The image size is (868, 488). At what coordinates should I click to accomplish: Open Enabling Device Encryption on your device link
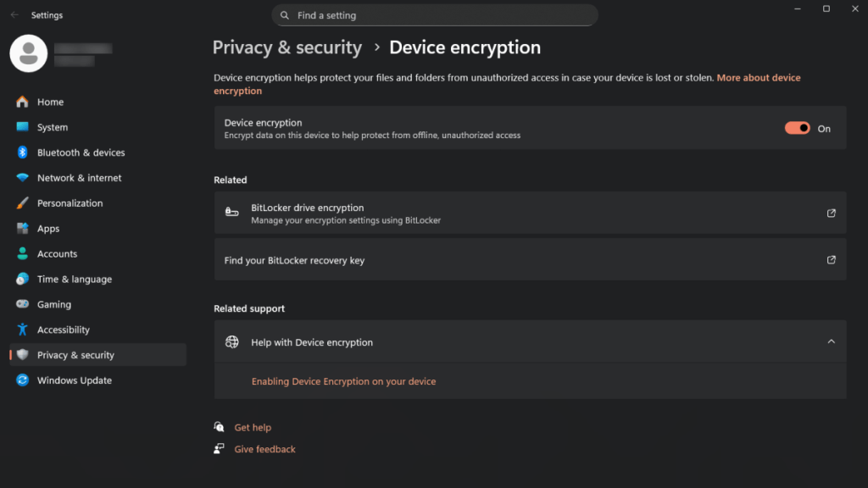click(343, 381)
